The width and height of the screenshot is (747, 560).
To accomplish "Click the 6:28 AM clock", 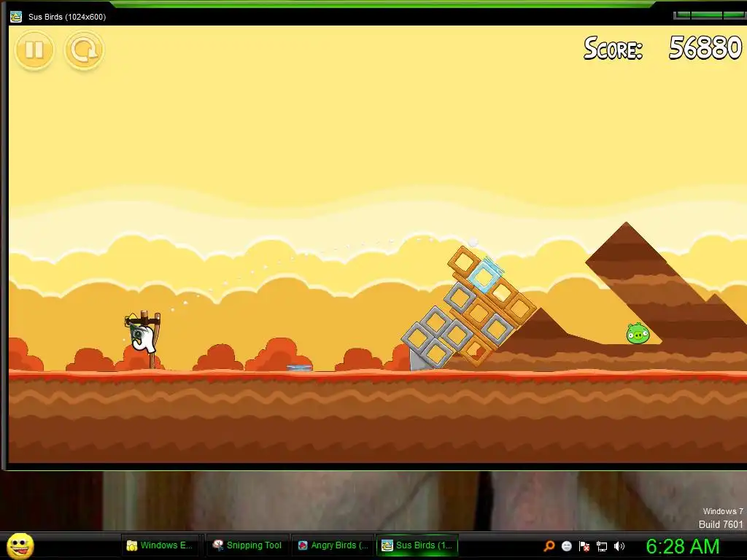I will 683,546.
